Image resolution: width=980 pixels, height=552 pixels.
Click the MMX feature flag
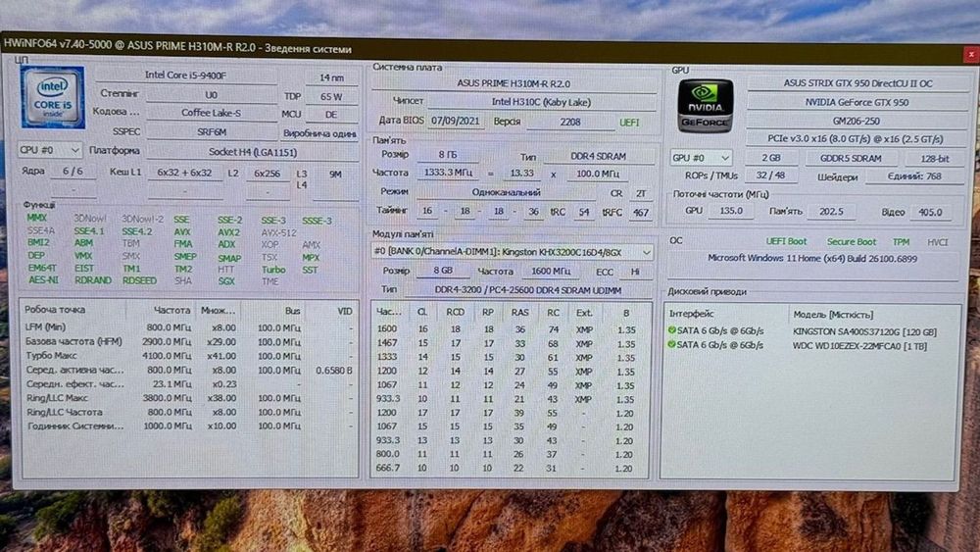(37, 218)
